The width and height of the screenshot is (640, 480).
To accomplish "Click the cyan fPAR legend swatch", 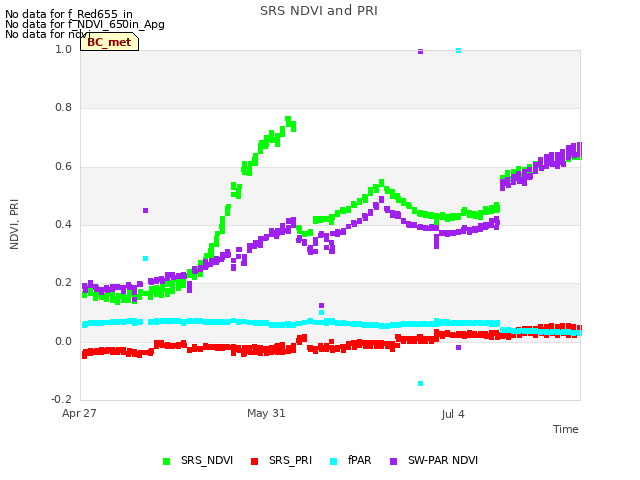I will tap(333, 462).
